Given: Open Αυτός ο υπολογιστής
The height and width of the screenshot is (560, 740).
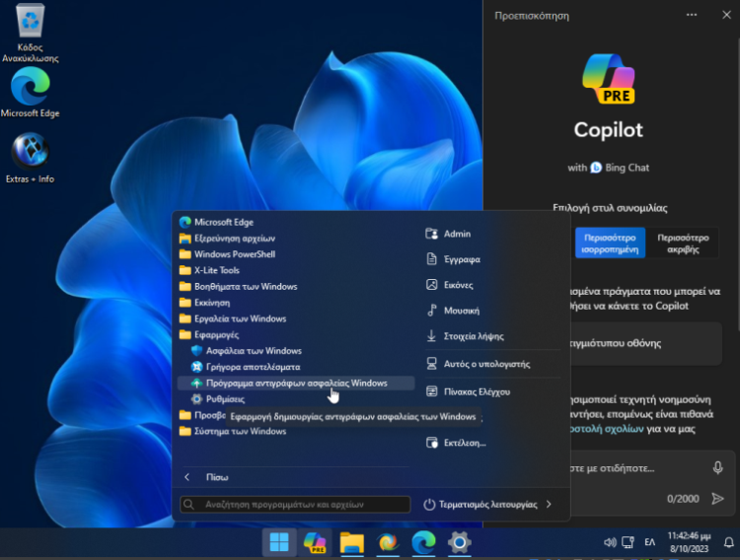Looking at the screenshot, I should [479, 364].
